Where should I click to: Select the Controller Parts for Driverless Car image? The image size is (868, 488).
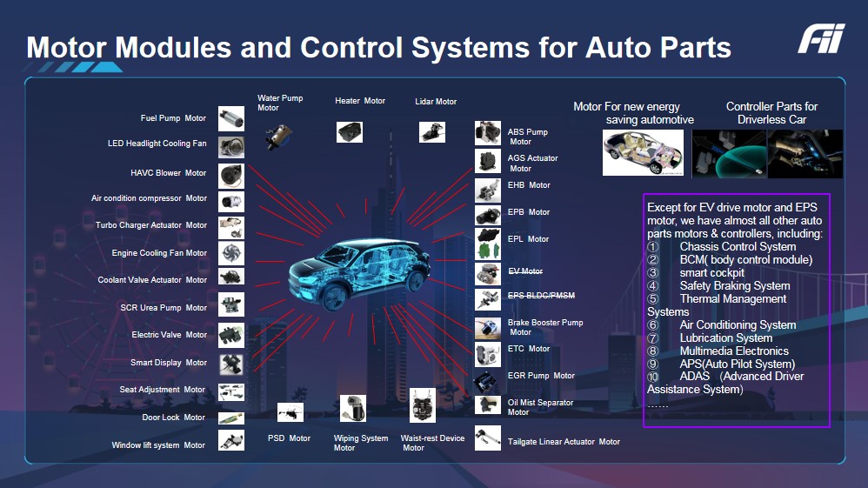tap(768, 153)
